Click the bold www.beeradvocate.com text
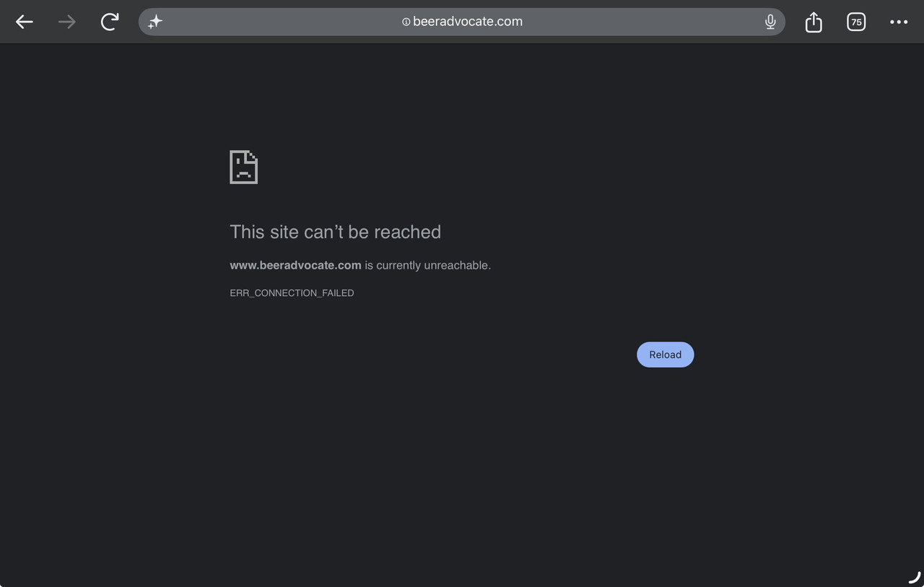The height and width of the screenshot is (587, 924). tap(295, 265)
